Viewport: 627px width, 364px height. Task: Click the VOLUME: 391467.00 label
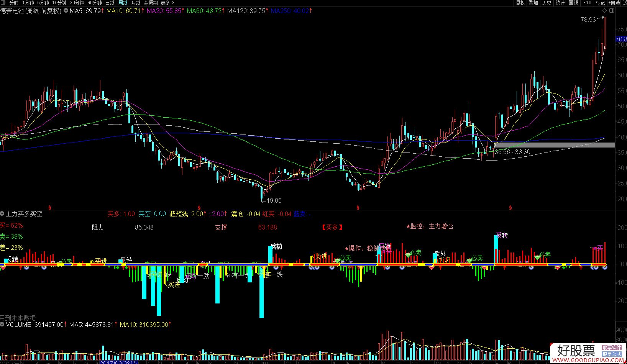(x=35, y=325)
